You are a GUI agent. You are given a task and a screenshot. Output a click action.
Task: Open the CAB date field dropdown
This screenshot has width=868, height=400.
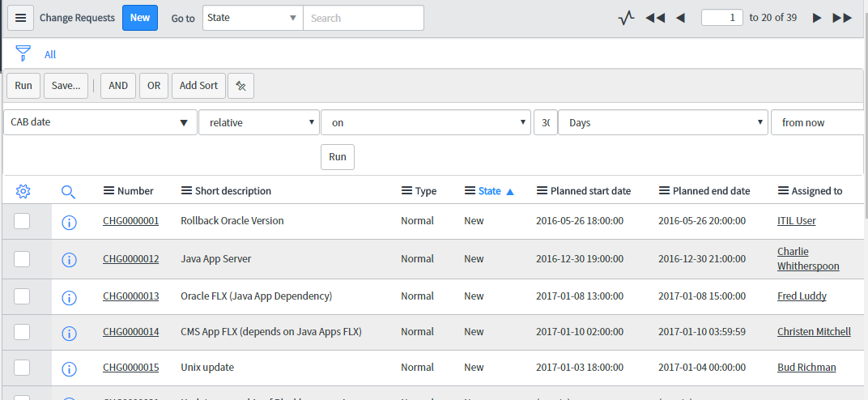click(x=100, y=122)
